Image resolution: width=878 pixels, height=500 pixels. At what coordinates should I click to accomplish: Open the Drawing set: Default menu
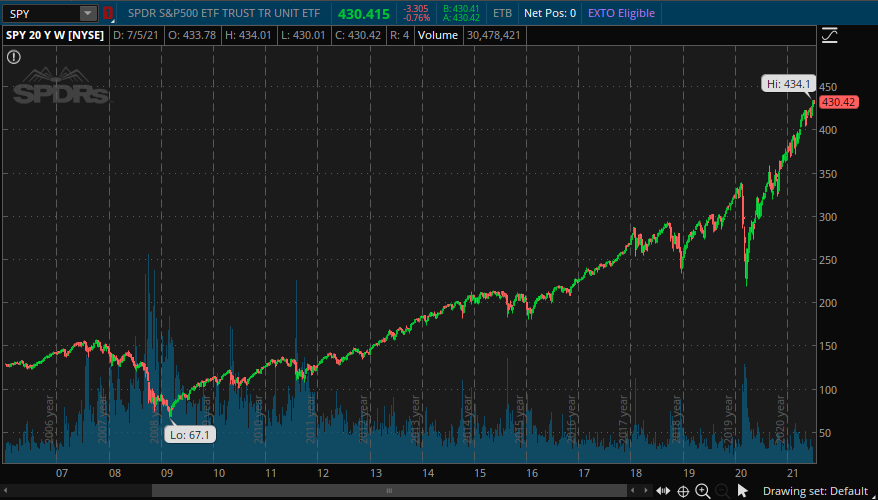815,492
